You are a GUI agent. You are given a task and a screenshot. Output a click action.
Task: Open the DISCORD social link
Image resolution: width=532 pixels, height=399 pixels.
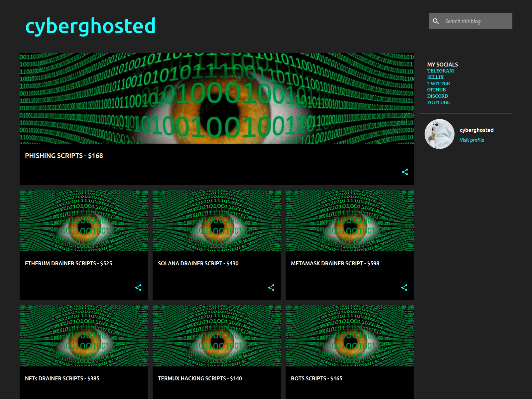[437, 96]
